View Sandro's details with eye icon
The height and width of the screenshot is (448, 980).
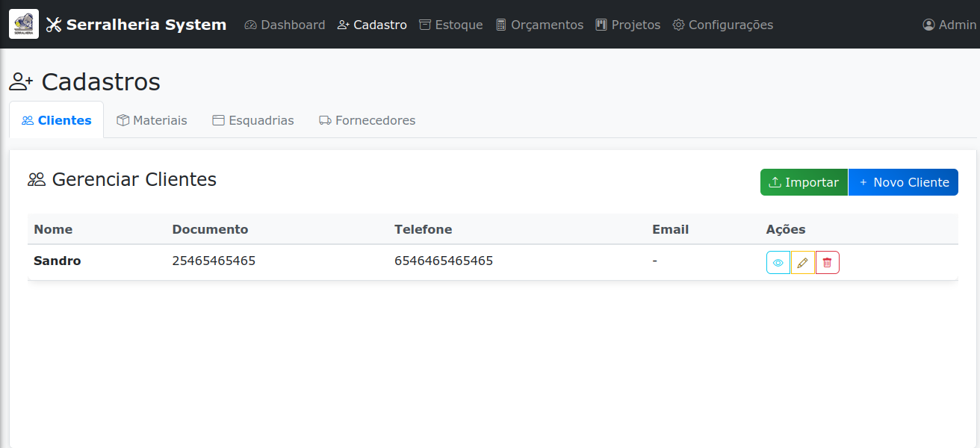pos(778,263)
